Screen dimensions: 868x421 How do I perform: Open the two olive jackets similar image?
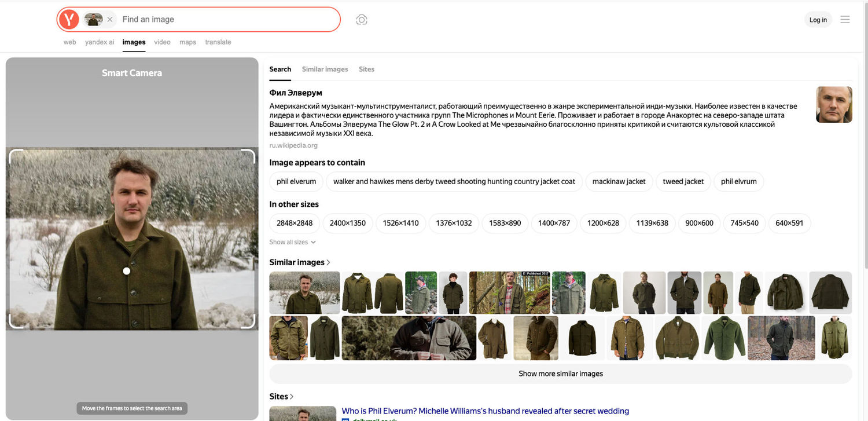[373, 293]
